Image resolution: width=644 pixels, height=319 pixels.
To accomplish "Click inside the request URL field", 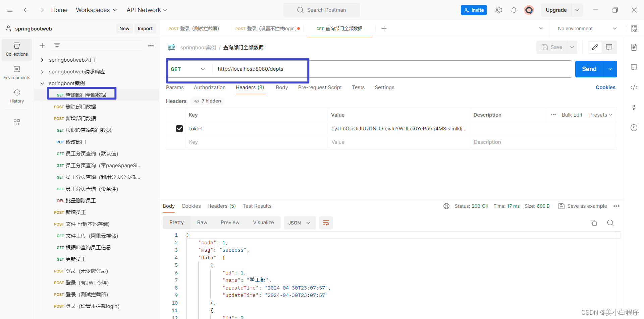I will point(335,69).
